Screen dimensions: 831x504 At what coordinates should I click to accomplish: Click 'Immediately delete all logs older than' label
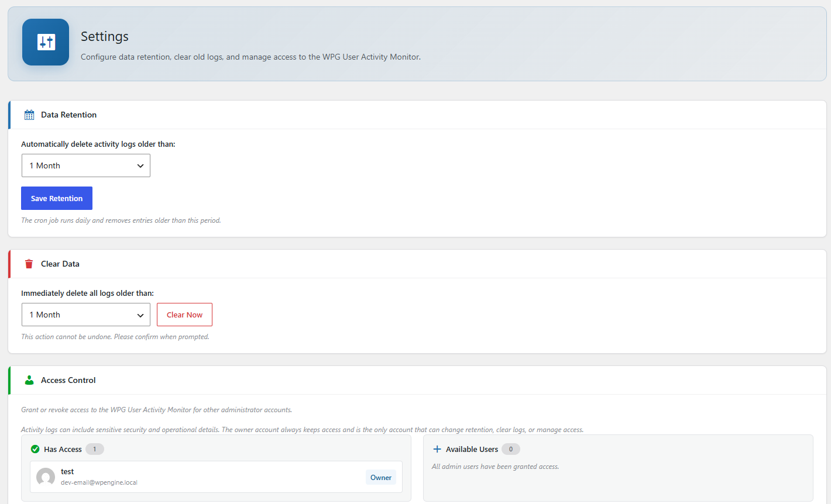tap(87, 293)
